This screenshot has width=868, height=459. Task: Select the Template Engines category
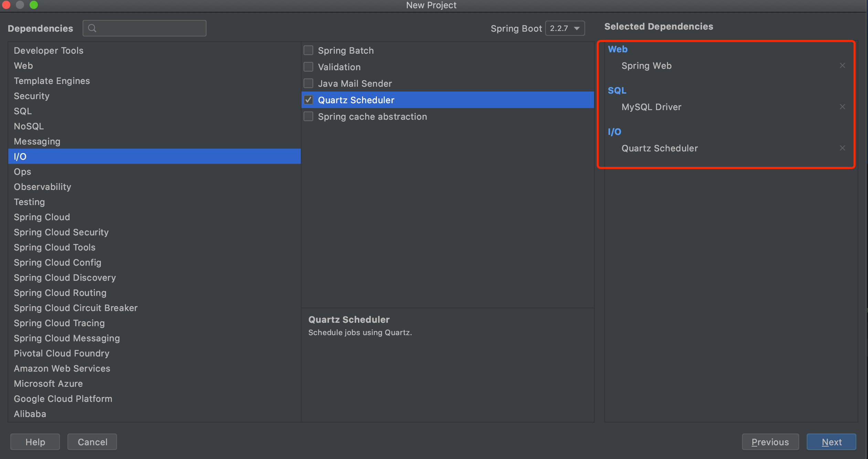[x=52, y=81]
